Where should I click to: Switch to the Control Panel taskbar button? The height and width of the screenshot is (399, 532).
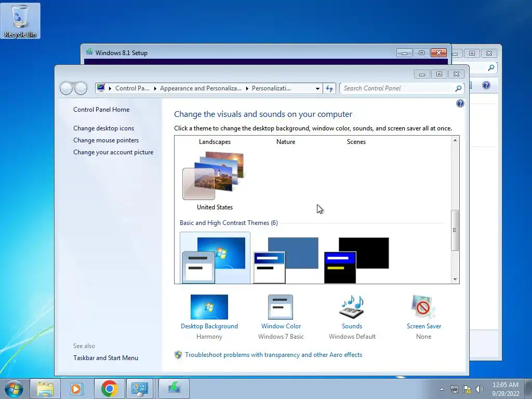pyautogui.click(x=140, y=389)
